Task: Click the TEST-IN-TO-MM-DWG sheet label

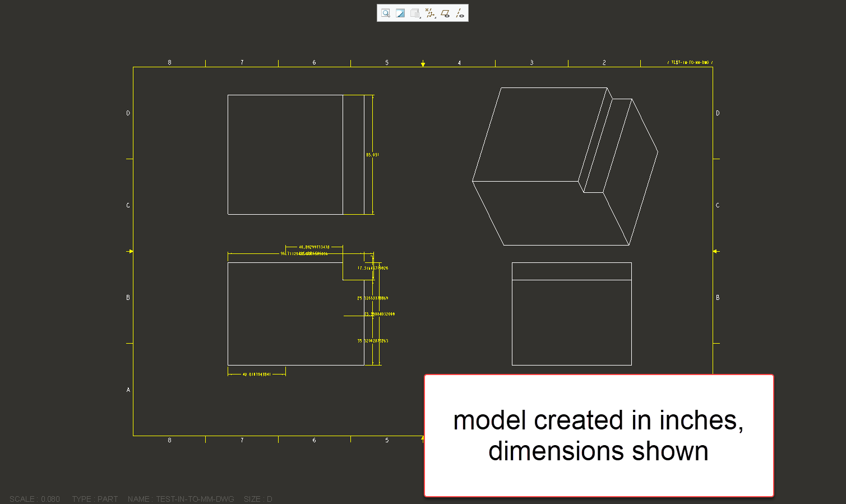Action: pyautogui.click(x=688, y=62)
